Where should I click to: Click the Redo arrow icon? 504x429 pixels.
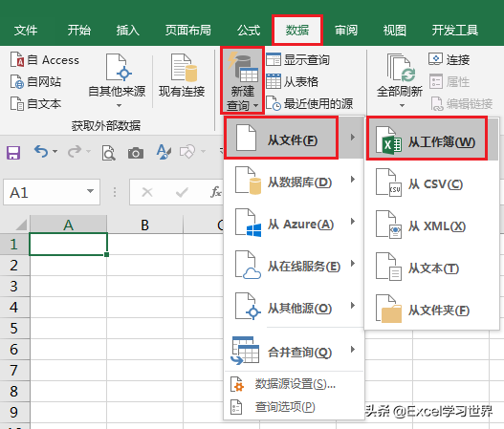pyautogui.click(x=75, y=151)
